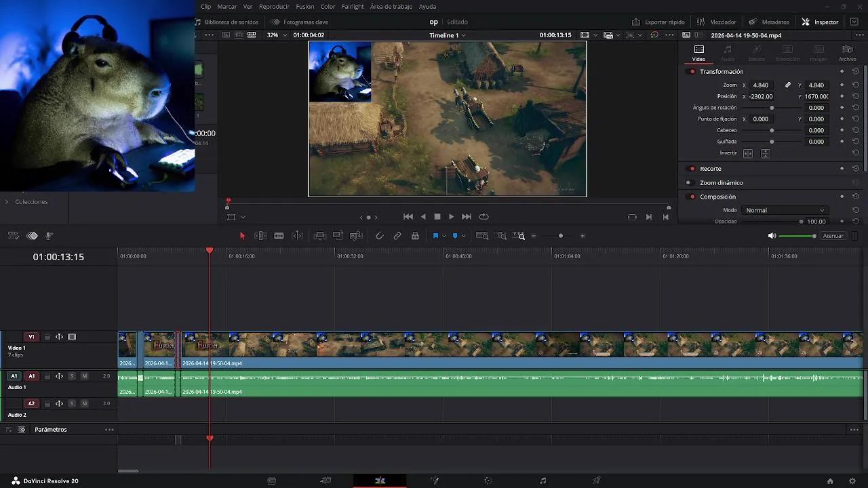Open the Modo composite dropdown showing Normal
The image size is (868, 488).
click(x=784, y=210)
